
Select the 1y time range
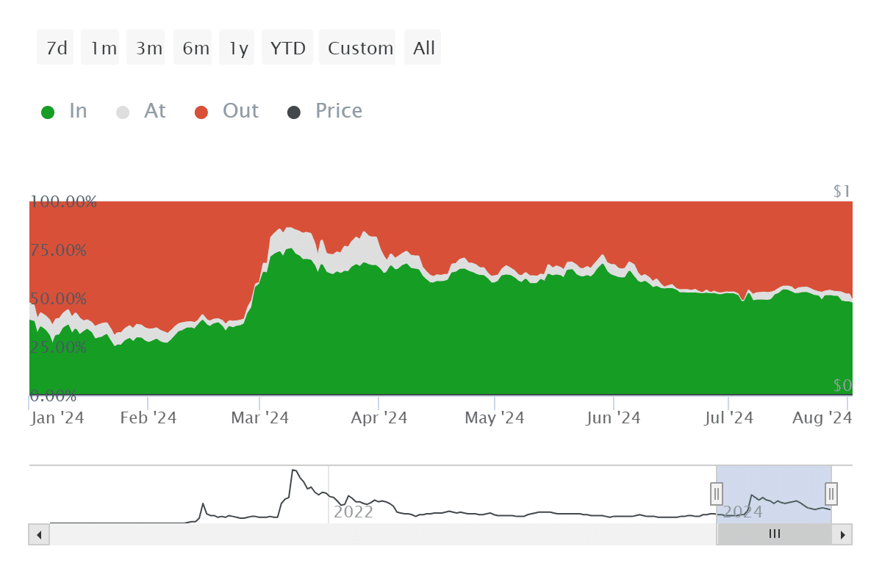(x=237, y=48)
